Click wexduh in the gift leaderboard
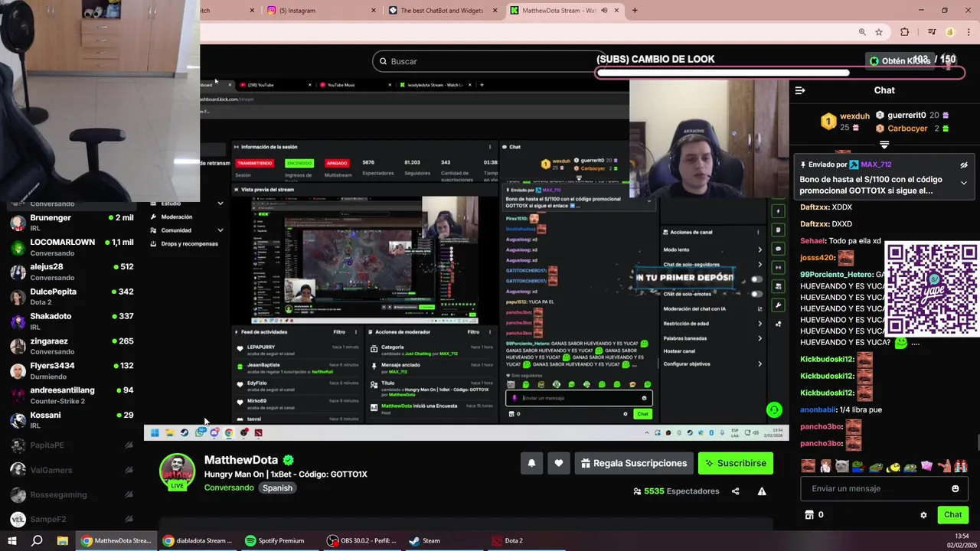The height and width of the screenshot is (551, 980). pos(855,116)
